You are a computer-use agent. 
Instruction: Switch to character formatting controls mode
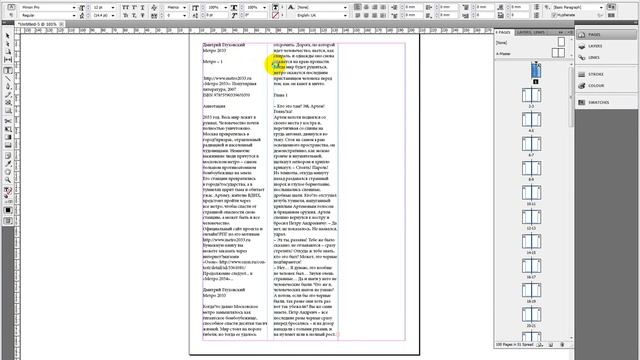(x=11, y=7)
